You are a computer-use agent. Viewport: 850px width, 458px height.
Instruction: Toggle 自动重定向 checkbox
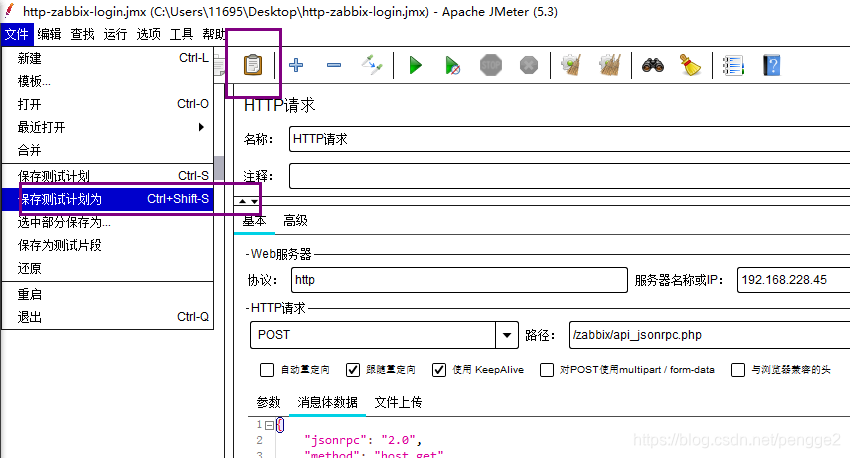point(267,370)
